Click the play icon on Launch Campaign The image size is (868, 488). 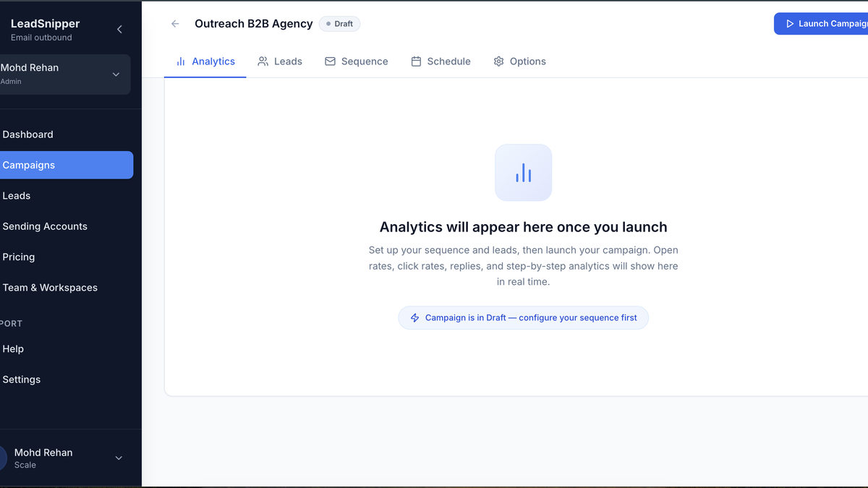click(x=789, y=24)
